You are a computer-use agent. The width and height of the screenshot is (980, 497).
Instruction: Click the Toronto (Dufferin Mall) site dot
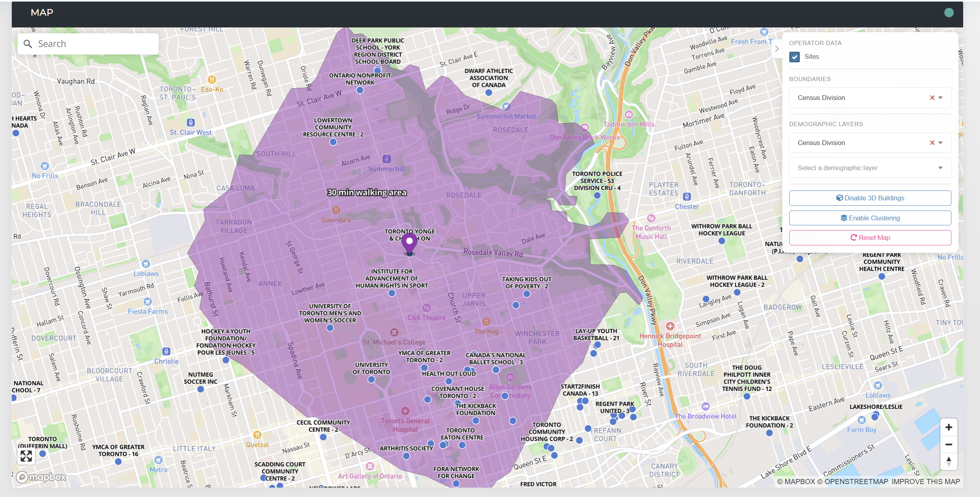point(43,453)
